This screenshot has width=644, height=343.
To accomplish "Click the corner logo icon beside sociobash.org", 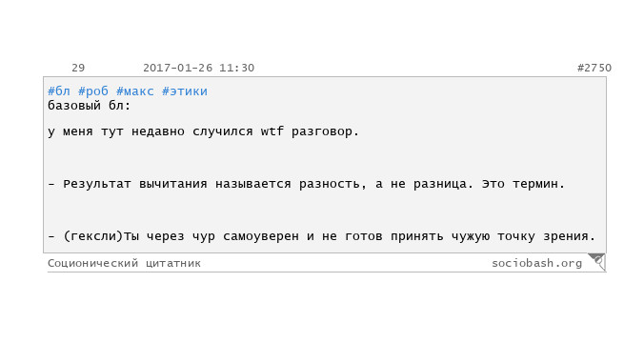I will tap(596, 262).
